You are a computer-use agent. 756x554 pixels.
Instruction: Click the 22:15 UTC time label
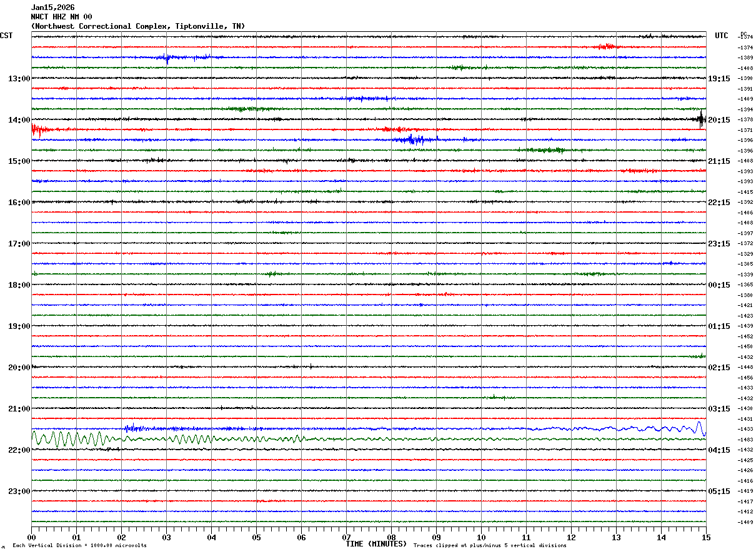(x=719, y=203)
